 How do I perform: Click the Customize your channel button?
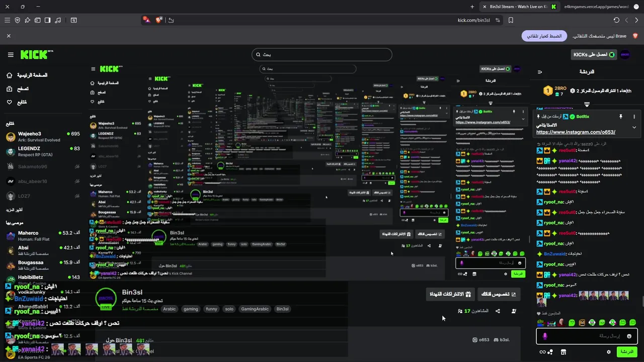pos(499,294)
